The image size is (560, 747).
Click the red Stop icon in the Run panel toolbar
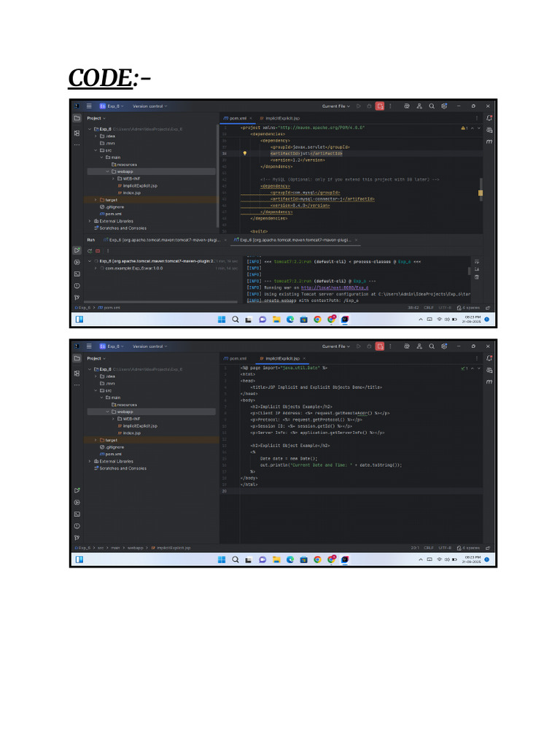click(98, 251)
